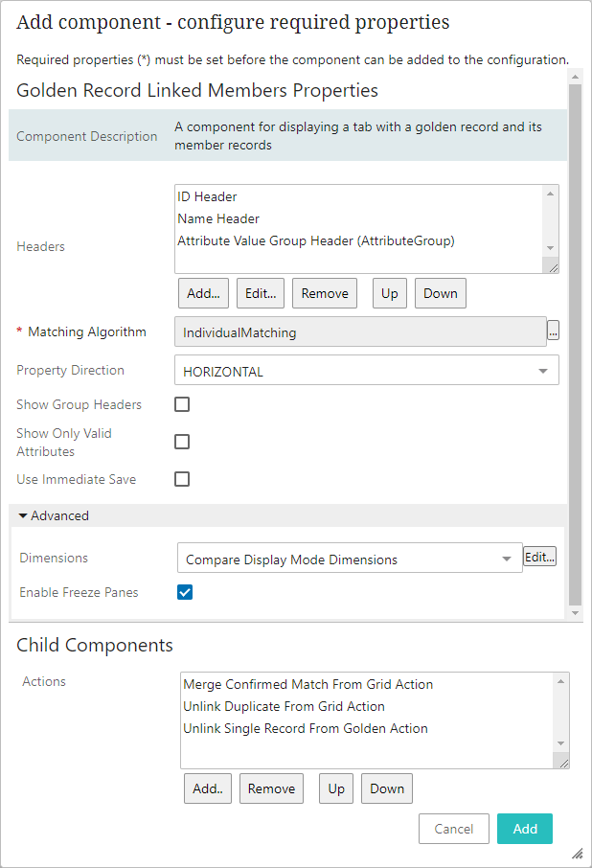Expand the Dimensions dropdown list

click(350, 559)
